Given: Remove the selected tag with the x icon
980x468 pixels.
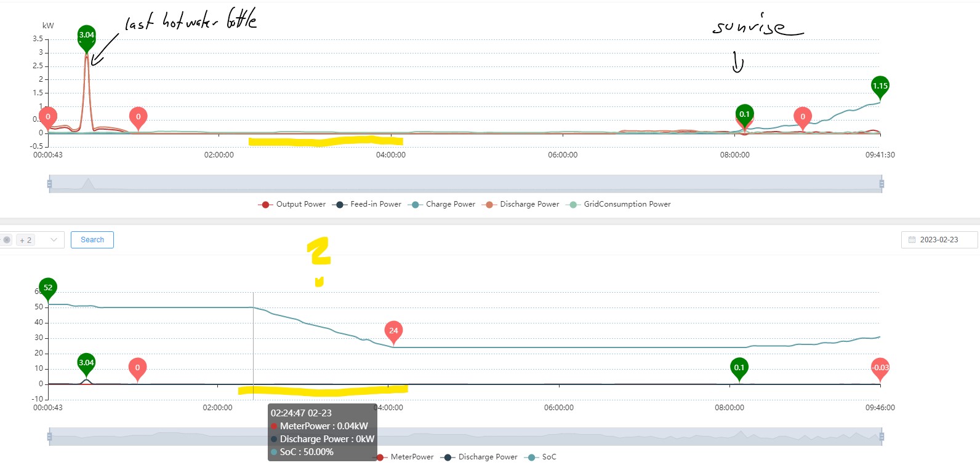Looking at the screenshot, I should (x=7, y=240).
